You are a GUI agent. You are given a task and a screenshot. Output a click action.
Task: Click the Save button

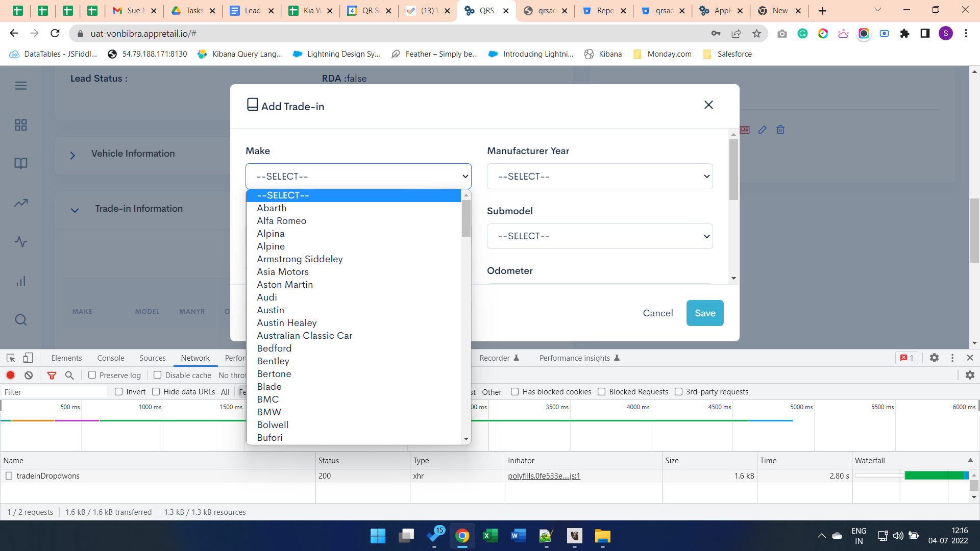(705, 313)
